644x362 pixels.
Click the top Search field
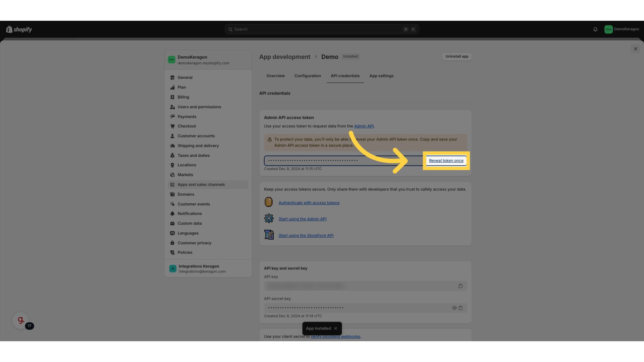coord(322,29)
